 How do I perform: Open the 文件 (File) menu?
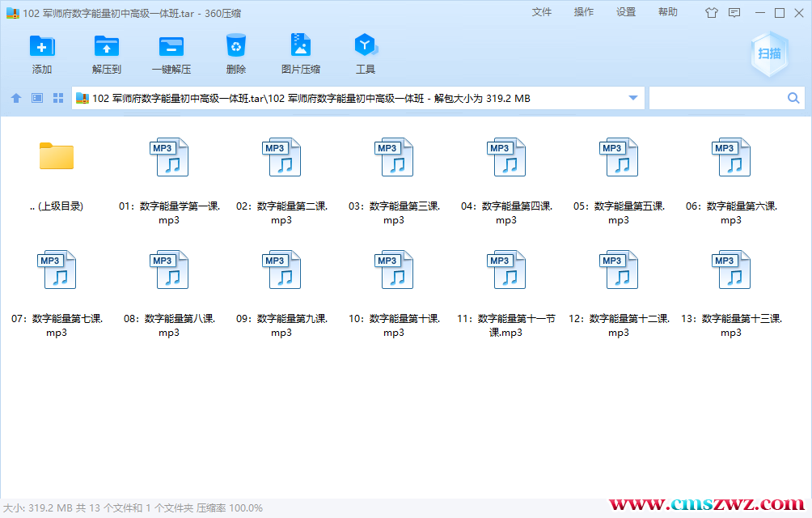click(x=542, y=12)
